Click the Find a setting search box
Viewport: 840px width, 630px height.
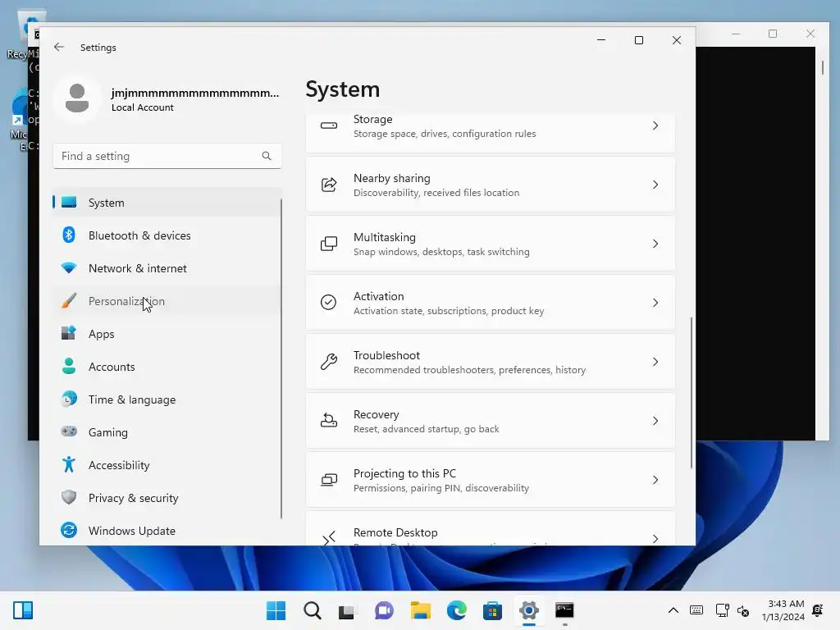167,156
